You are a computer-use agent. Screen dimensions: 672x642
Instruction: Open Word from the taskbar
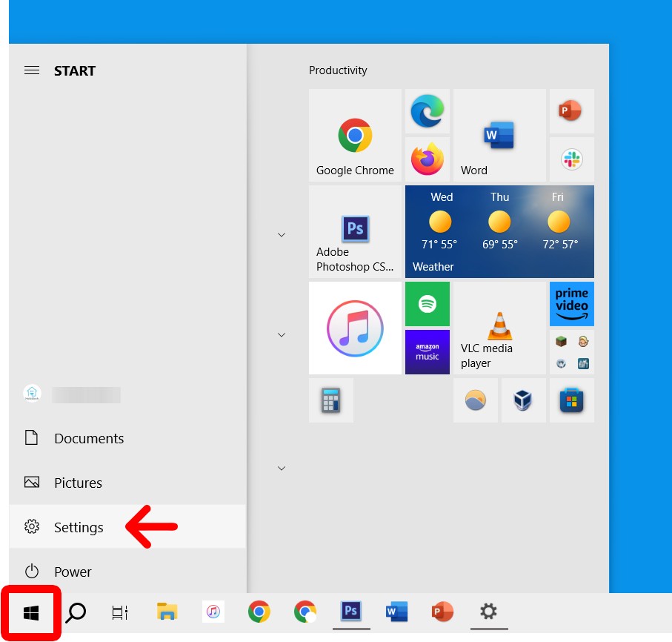[397, 612]
